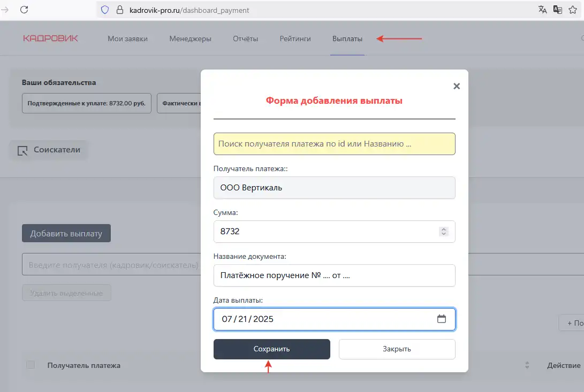Screen dimensions: 584x392
Task: Click the Название документа input field
Action: 334,275
